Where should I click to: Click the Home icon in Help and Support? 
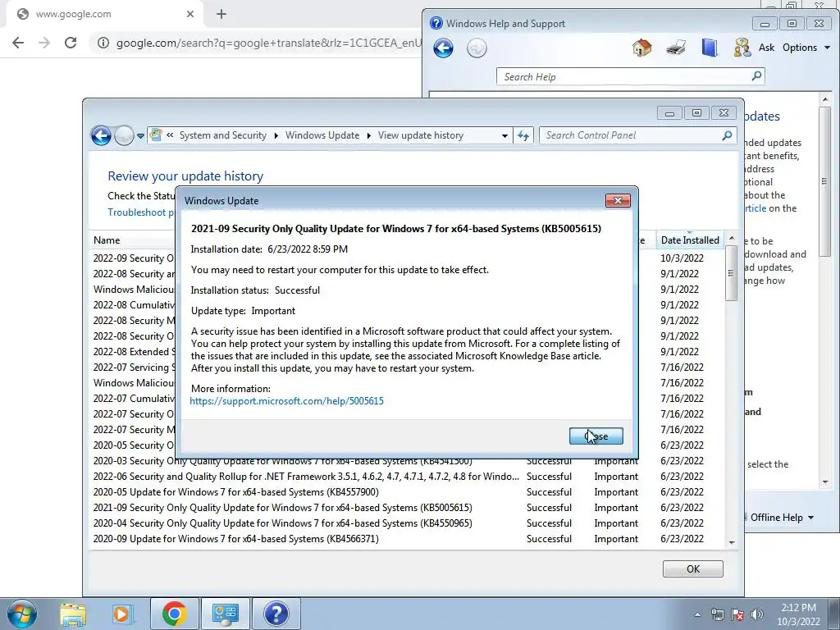641,48
